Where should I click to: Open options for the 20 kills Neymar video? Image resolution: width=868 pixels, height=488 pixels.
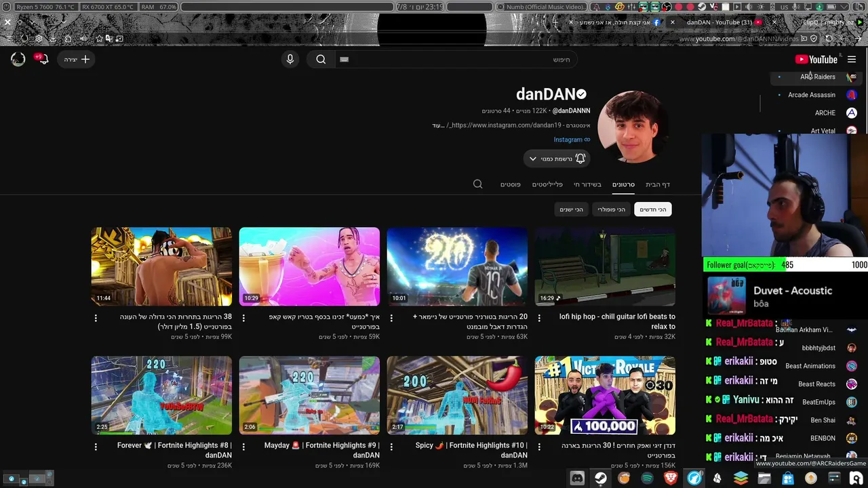click(x=391, y=318)
